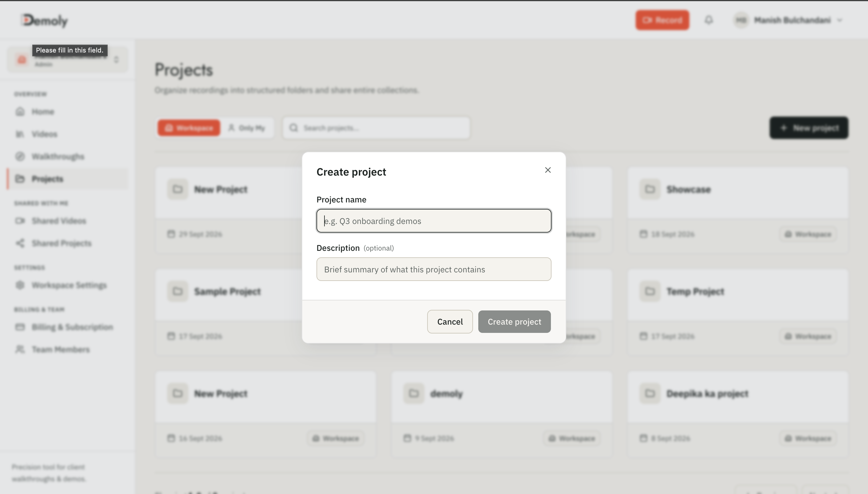The image size is (868, 494).
Task: Click the folder icon on Deepika ka project card
Action: tap(650, 394)
